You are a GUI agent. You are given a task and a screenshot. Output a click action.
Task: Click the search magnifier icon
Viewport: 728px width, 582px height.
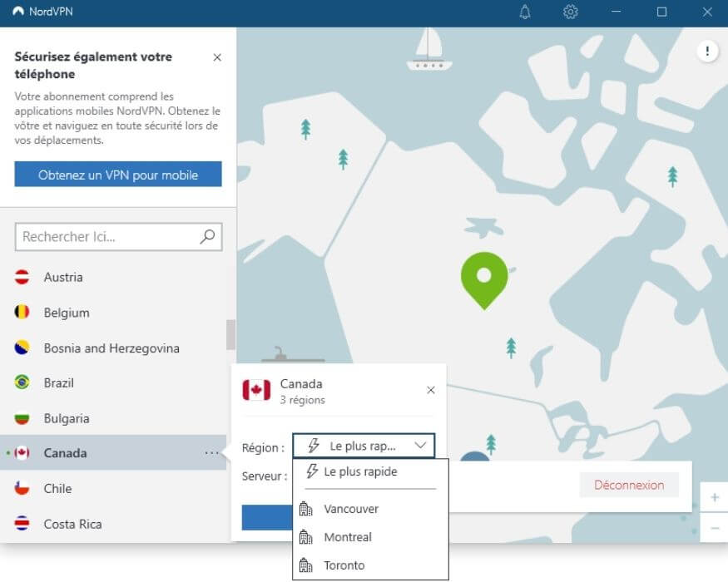click(207, 237)
